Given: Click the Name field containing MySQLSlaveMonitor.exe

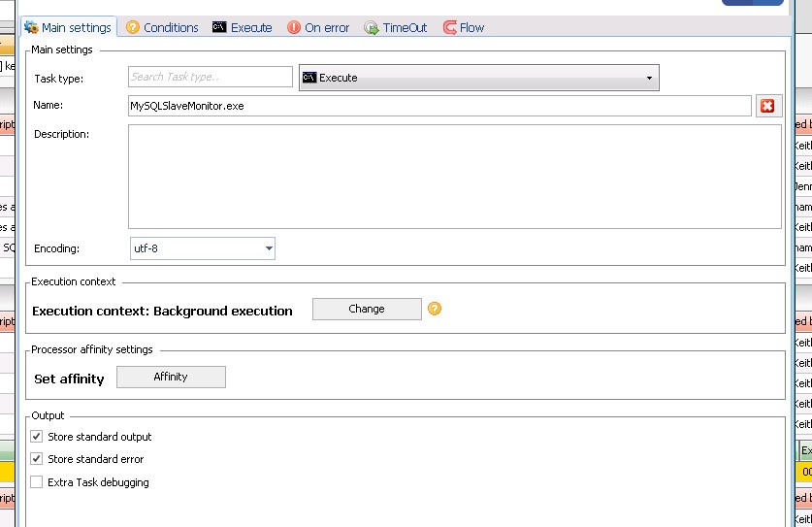Looking at the screenshot, I should coord(439,106).
